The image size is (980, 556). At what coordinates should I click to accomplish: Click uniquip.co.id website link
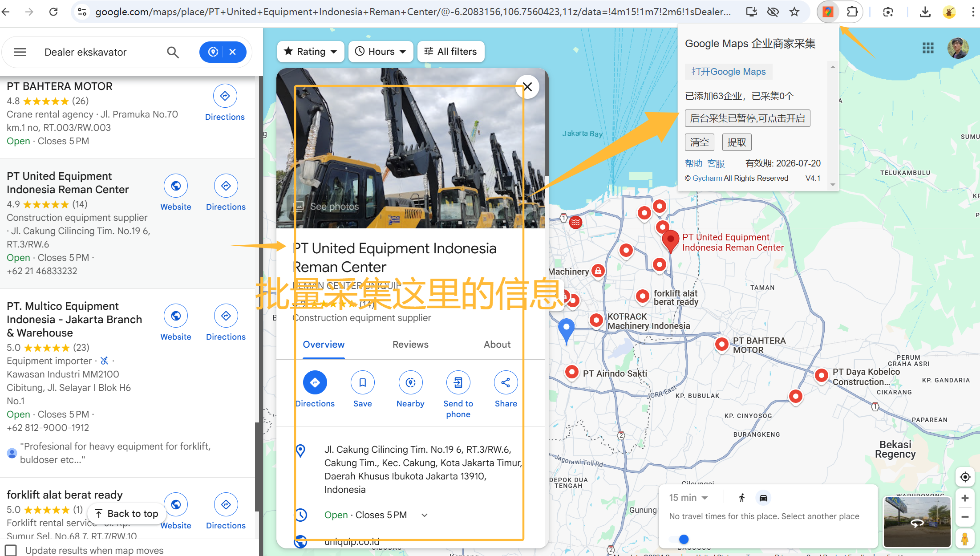352,542
